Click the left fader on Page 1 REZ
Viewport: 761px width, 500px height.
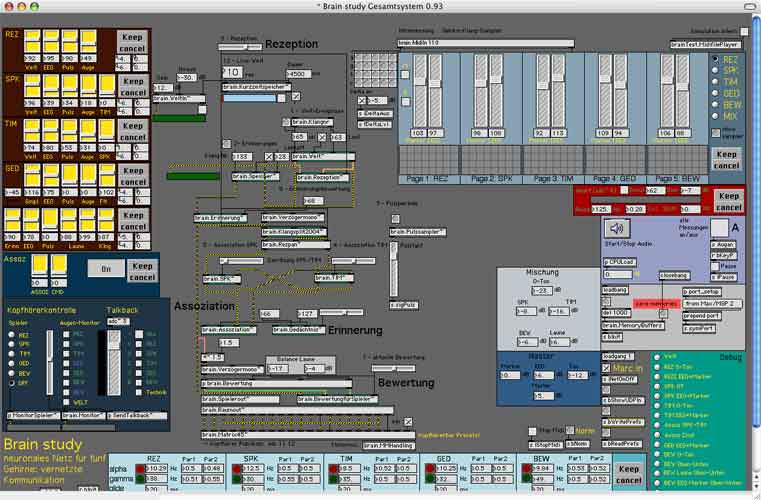coord(420,90)
